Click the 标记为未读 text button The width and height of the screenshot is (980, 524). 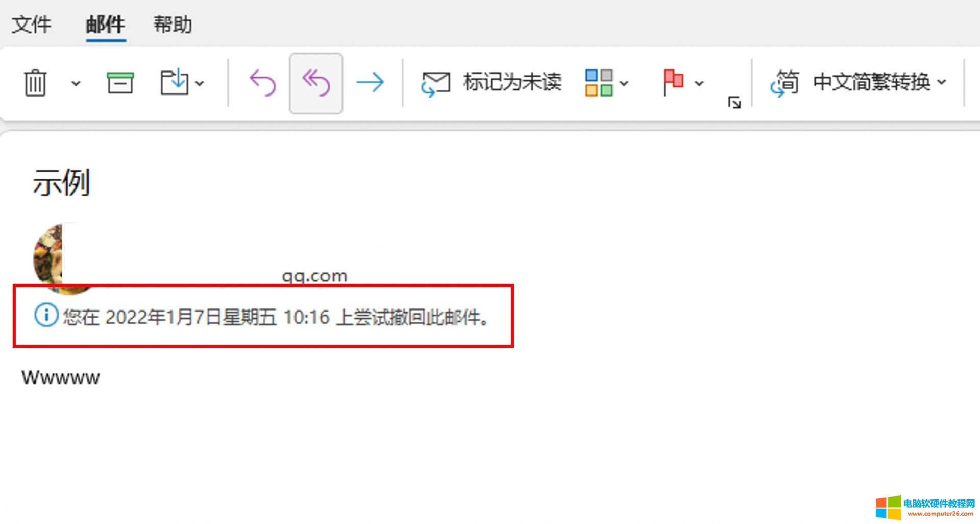(x=512, y=82)
